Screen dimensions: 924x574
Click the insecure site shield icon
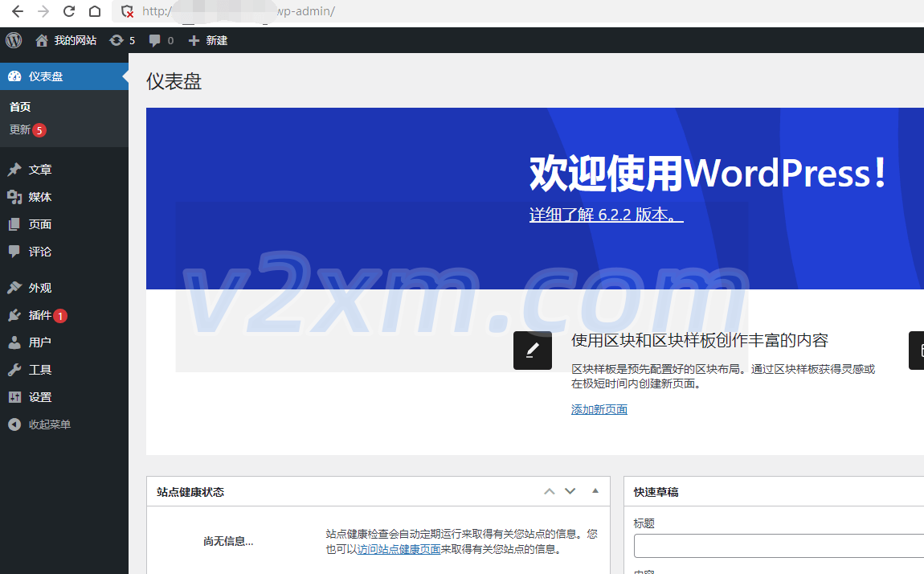127,11
